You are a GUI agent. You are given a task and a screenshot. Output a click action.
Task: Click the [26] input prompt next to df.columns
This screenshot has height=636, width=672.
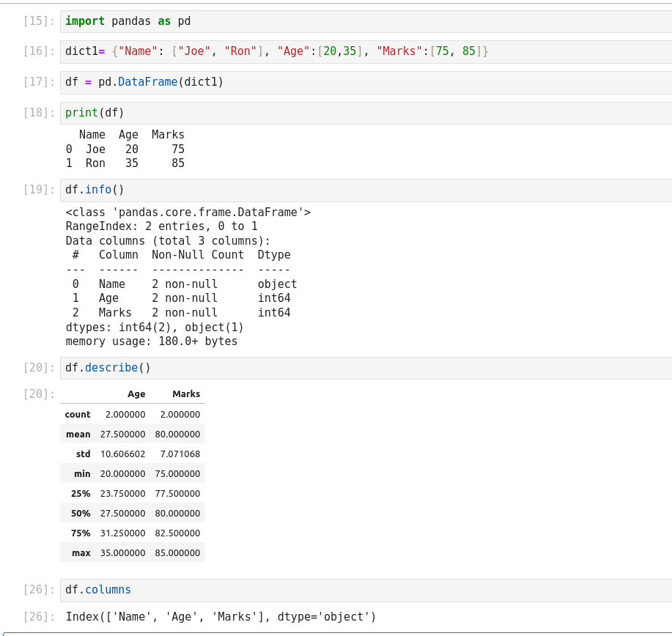[x=39, y=590]
